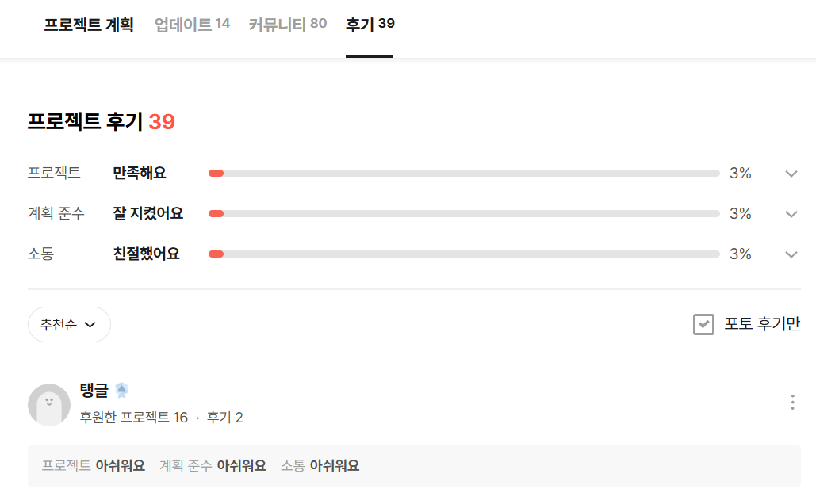The width and height of the screenshot is (816, 504).
Task: Click 탱글's profile avatar
Action: tap(49, 404)
